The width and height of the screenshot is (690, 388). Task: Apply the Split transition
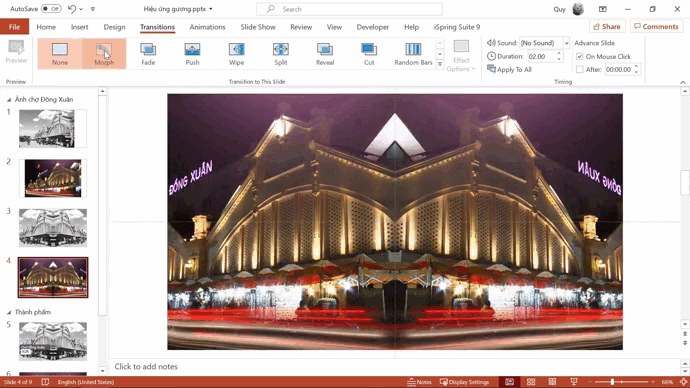click(x=281, y=54)
